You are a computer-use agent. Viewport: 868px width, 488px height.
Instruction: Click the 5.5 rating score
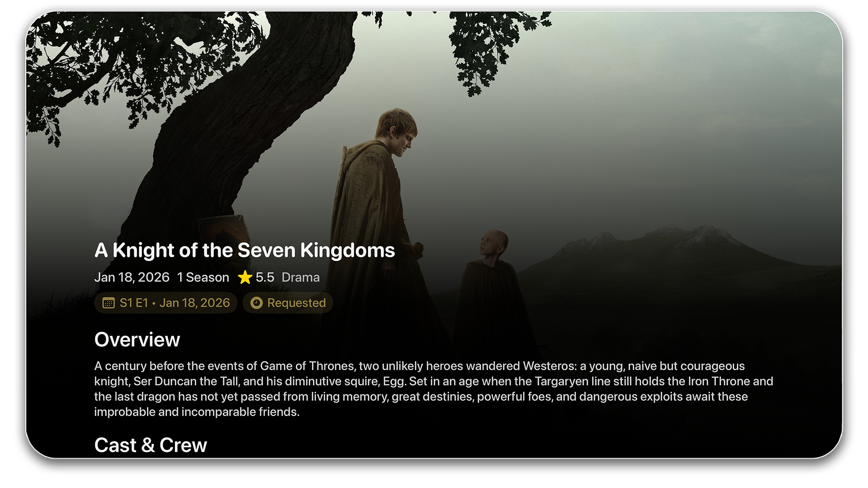click(x=265, y=277)
